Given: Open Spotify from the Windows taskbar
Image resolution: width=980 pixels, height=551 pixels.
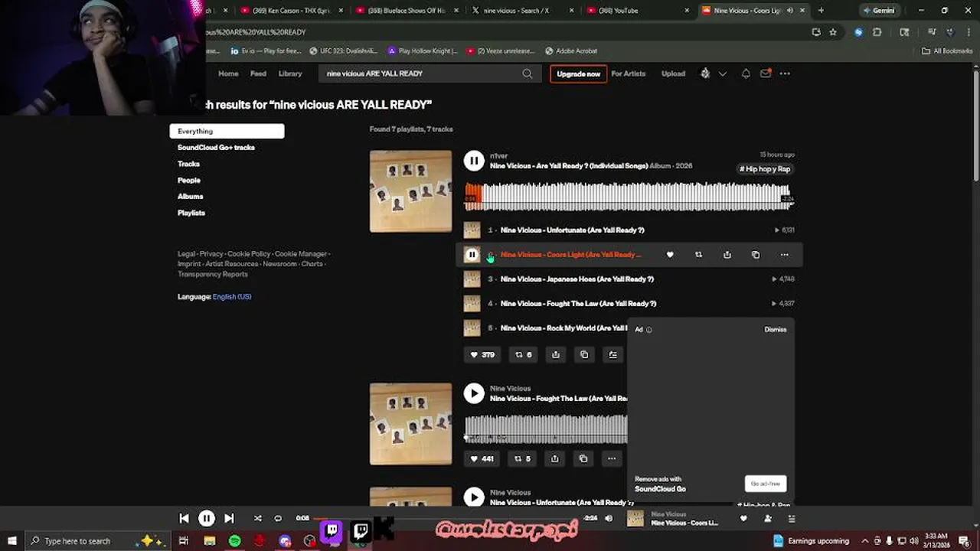Looking at the screenshot, I should 234,541.
